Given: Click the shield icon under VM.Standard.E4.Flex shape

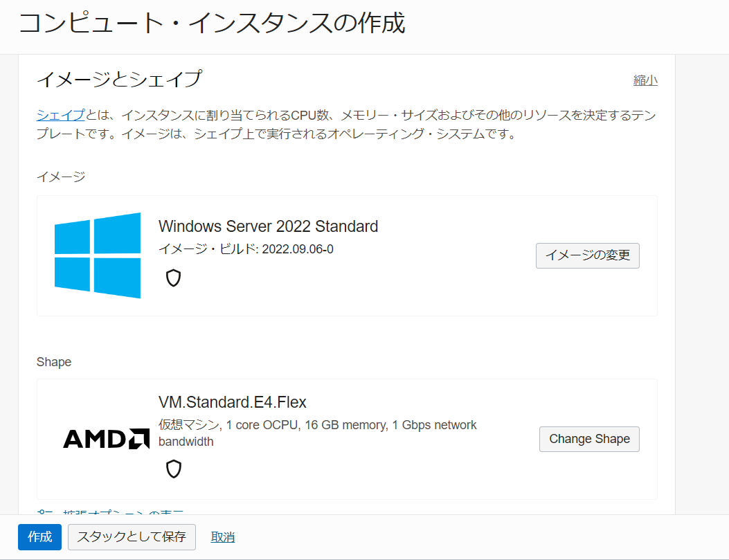Looking at the screenshot, I should (x=172, y=469).
